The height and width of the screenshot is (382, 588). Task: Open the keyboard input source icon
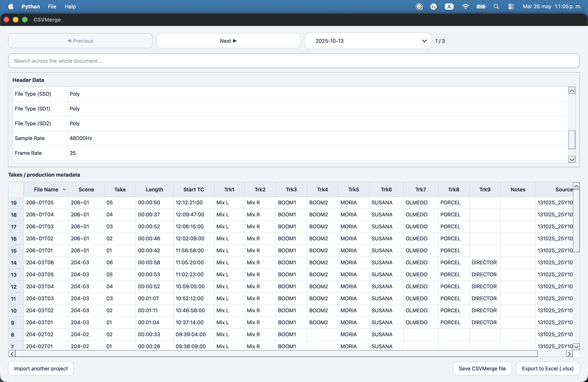tap(449, 6)
